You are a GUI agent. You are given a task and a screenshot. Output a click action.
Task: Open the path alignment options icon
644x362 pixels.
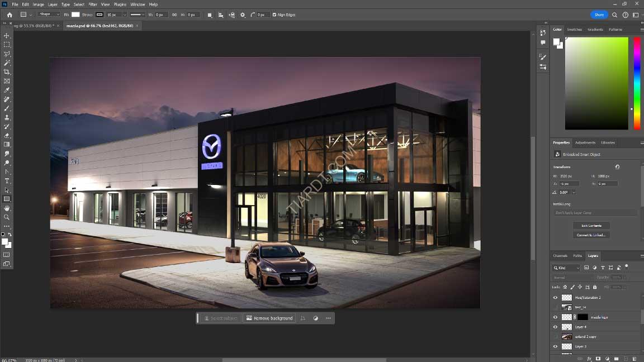click(x=221, y=15)
